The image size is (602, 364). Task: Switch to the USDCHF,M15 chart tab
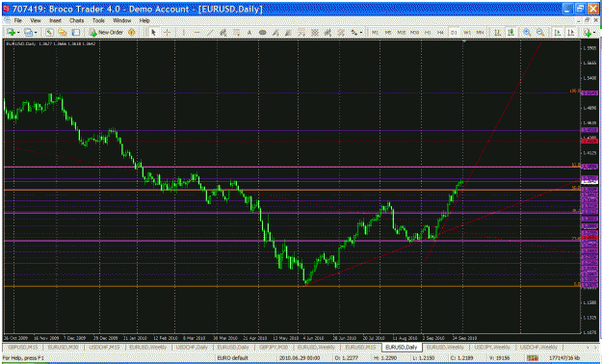[104, 347]
